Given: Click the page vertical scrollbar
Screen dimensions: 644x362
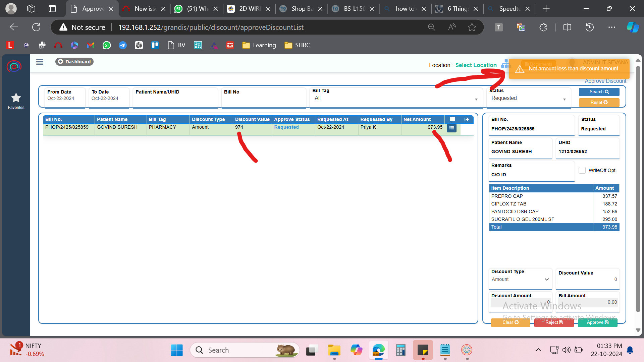Looking at the screenshot, I should tap(638, 188).
